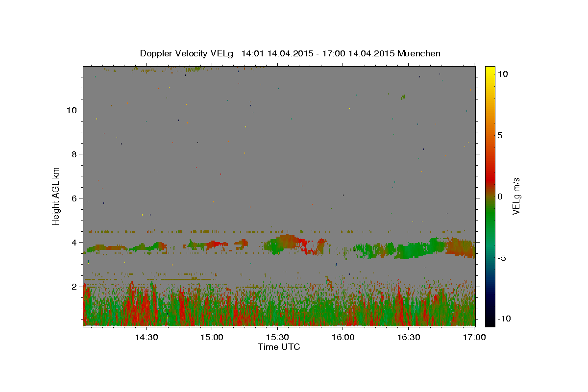This screenshot has height=392, width=588.
Task: Click the height axis label 4
Action: tap(74, 243)
